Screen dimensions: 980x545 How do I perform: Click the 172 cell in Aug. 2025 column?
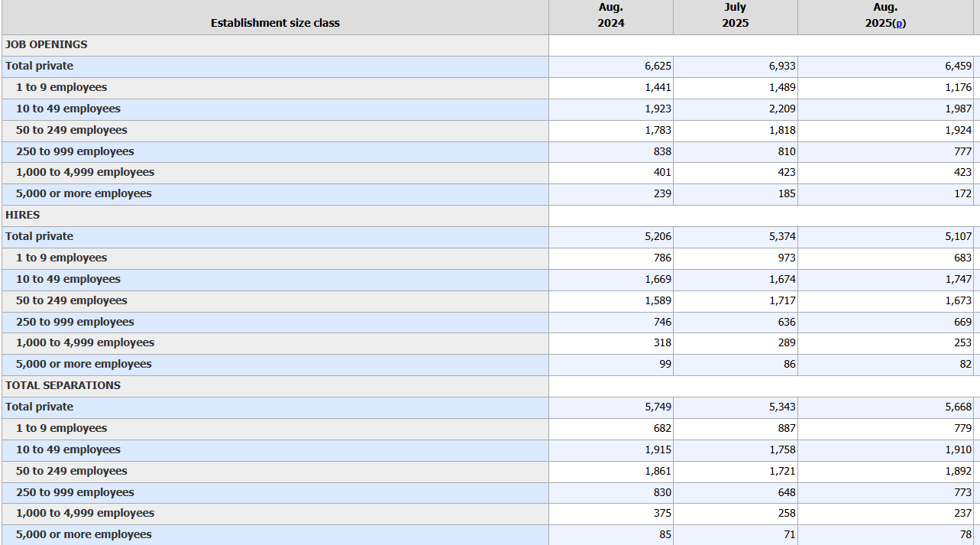coord(962,194)
